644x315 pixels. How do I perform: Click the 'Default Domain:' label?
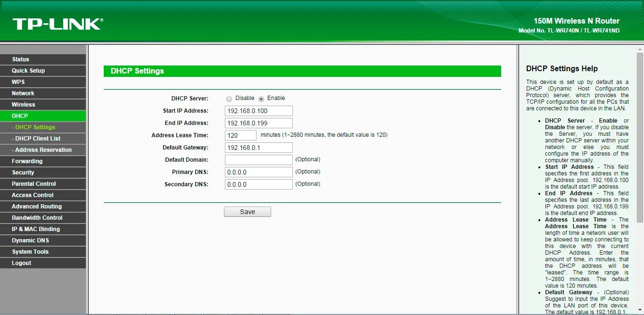(187, 160)
